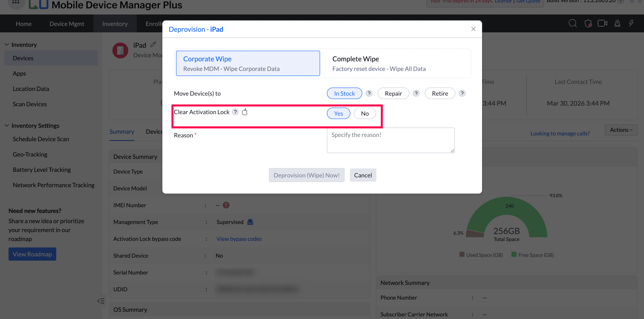Viewport: 644px width, 319px height.
Task: Collapse the Inventory Settings section
Action: click(7, 125)
